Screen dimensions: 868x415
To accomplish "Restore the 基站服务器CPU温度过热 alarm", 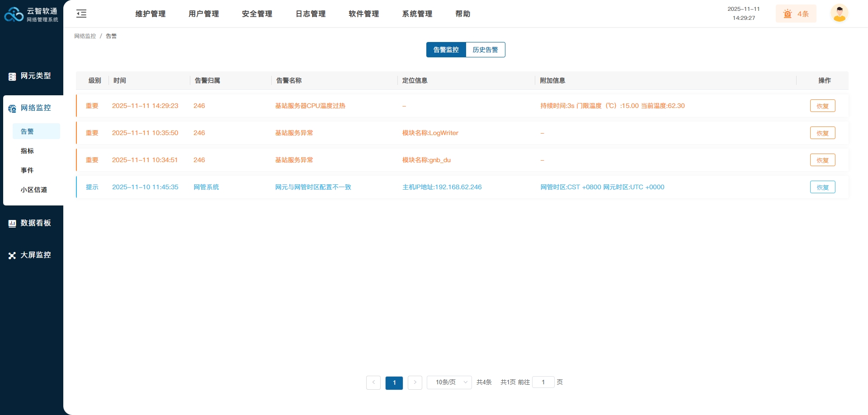I will [x=822, y=106].
